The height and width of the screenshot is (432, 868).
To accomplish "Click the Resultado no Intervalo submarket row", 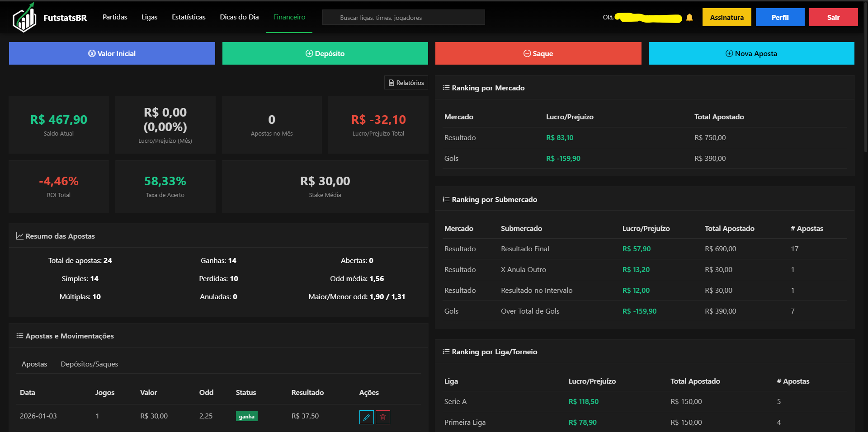I will point(646,291).
